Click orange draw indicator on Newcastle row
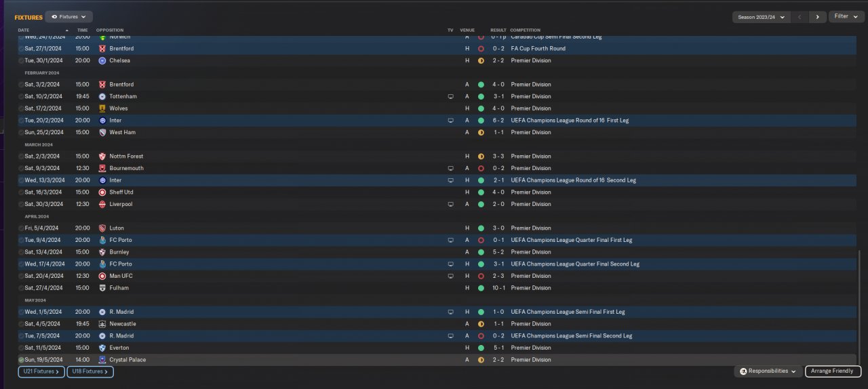The image size is (868, 389). point(481,324)
